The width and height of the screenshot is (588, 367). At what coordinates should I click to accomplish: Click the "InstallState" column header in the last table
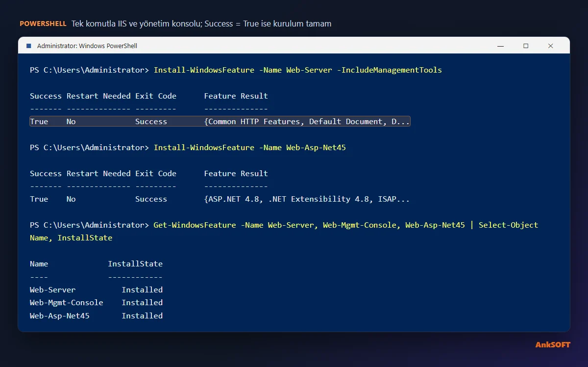(x=135, y=264)
